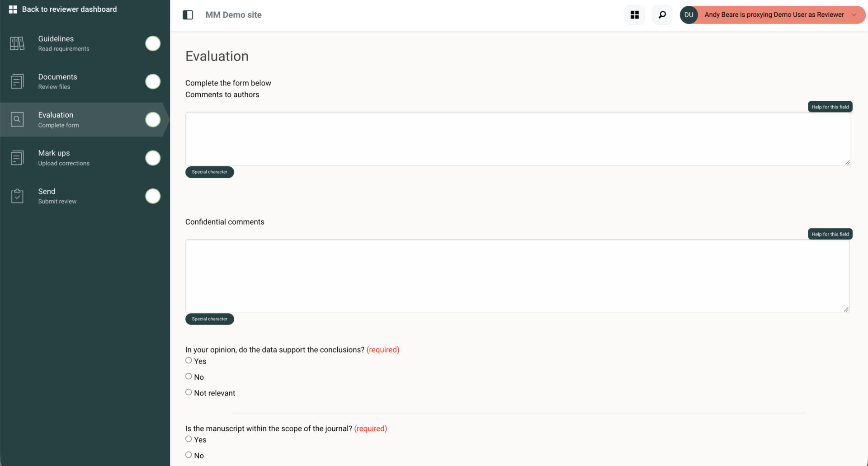Viewport: 868px width, 466px height.
Task: Click the Documents page icon
Action: point(17,81)
